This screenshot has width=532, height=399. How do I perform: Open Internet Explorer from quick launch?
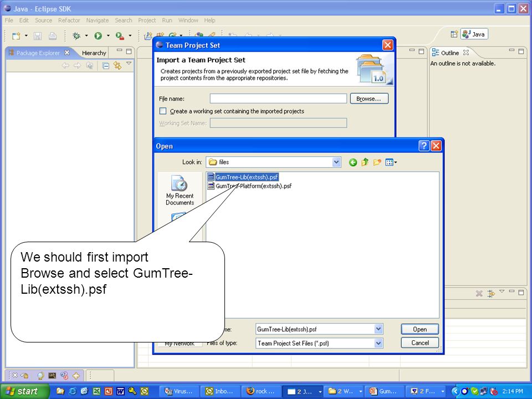point(72,391)
